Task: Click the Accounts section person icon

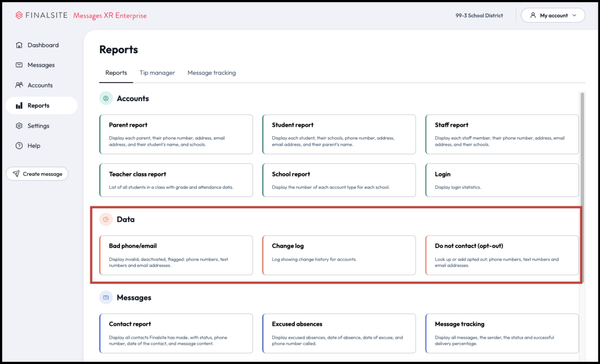Action: (x=106, y=98)
